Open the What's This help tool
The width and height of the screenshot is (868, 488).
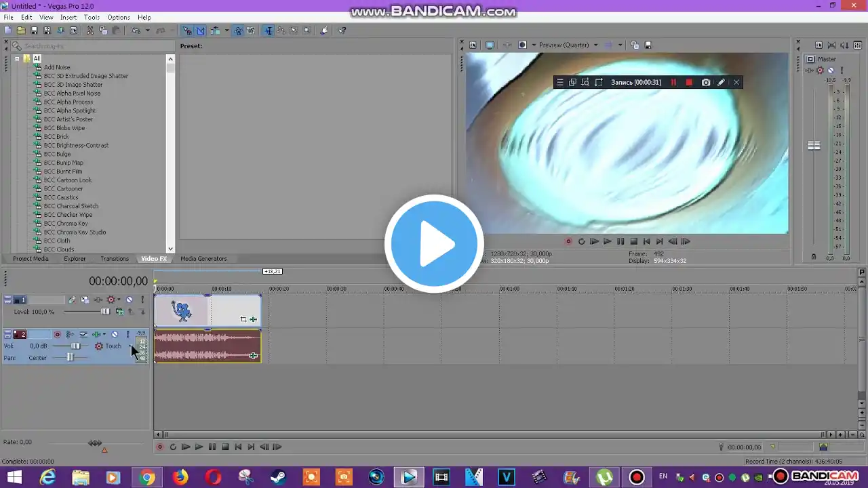point(342,30)
